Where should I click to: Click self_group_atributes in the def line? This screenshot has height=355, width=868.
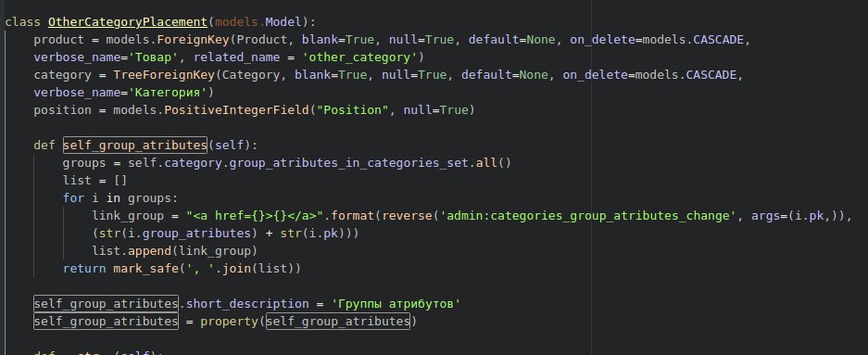[x=134, y=146]
